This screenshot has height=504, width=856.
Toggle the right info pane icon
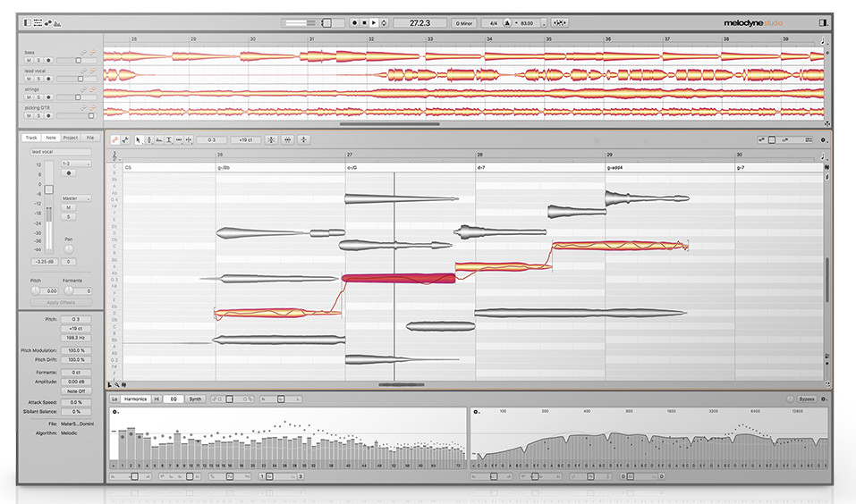point(823,23)
